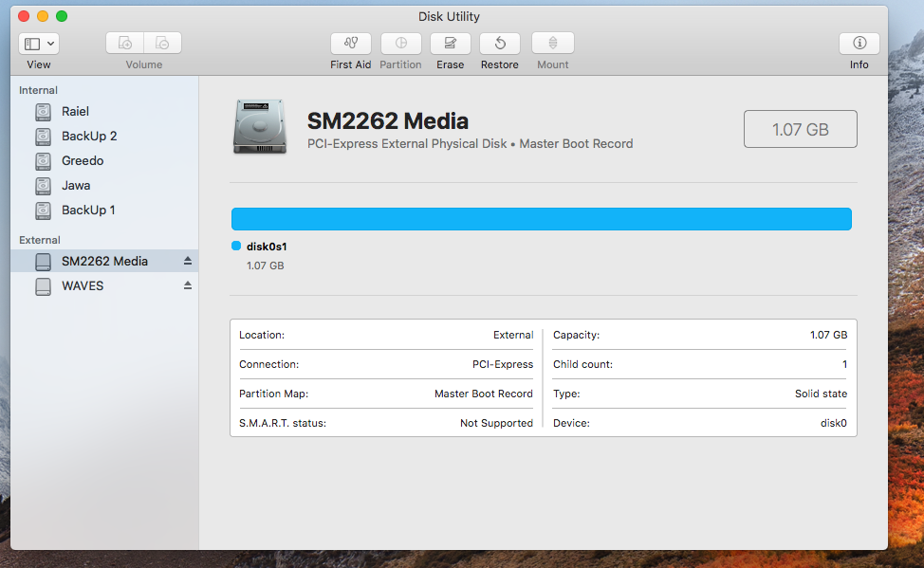Screen dimensions: 924x568
Task: Click the large hard drive image
Action: 260,127
